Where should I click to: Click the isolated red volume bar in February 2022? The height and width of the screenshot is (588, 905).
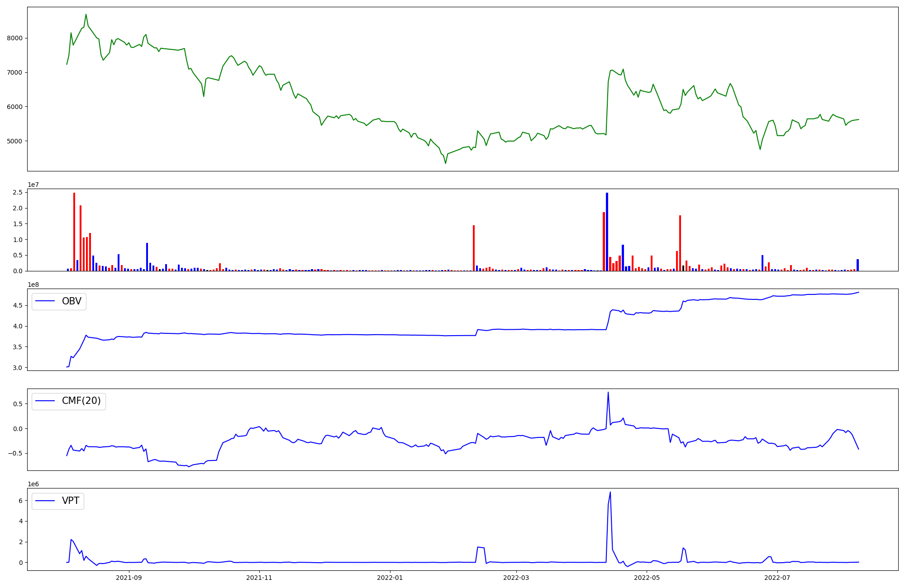[x=474, y=248]
